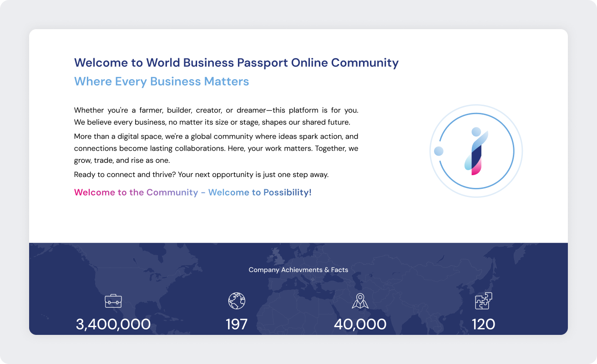This screenshot has height=364, width=597.
Task: Click the World Business Passport logo
Action: click(x=476, y=151)
